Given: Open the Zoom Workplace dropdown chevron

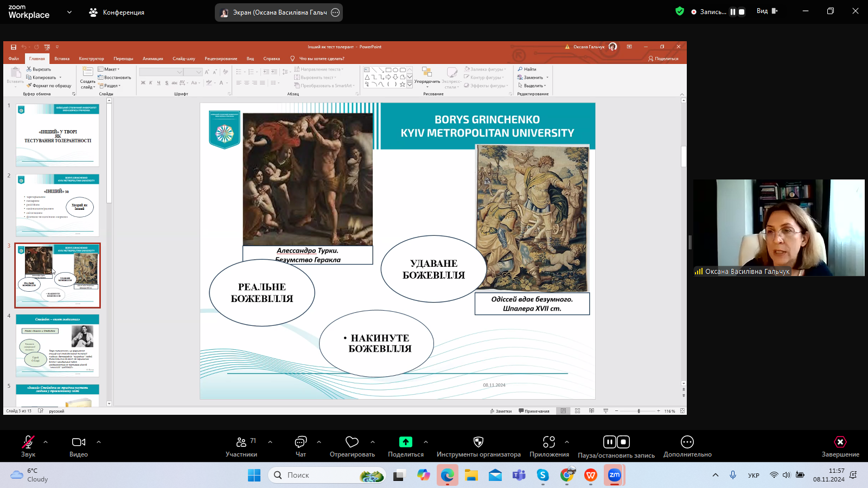Looking at the screenshot, I should point(69,12).
